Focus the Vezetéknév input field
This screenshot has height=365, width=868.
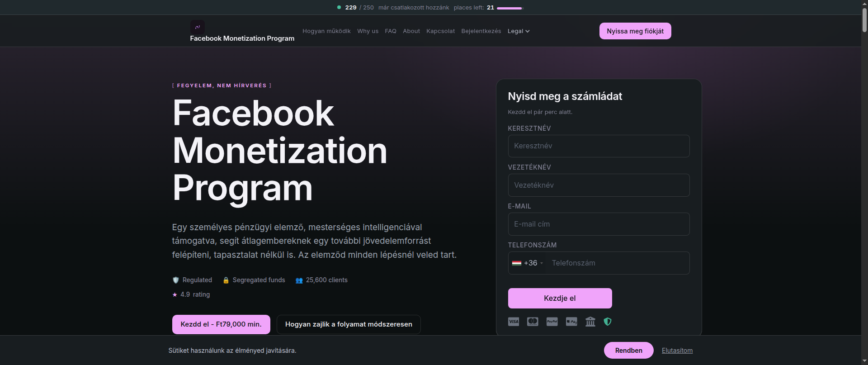pyautogui.click(x=599, y=185)
